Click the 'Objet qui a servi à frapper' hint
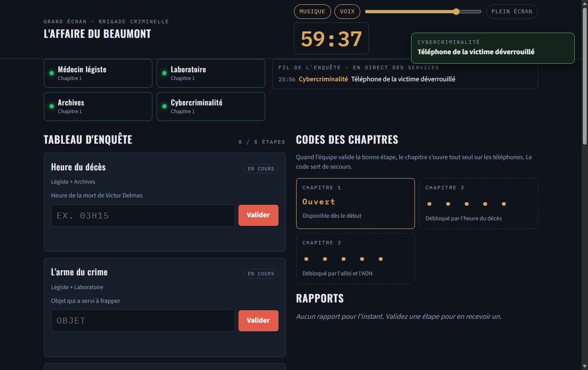Screen dimensions: 588x370 click(85, 301)
